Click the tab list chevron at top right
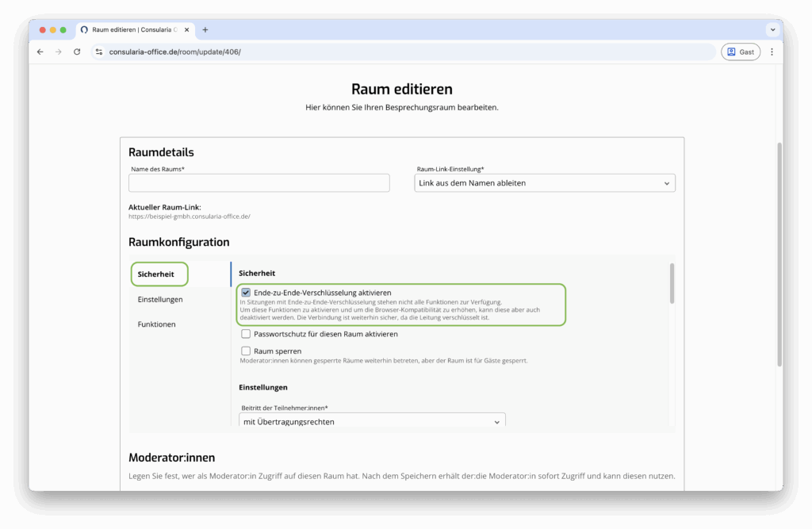 (x=772, y=29)
